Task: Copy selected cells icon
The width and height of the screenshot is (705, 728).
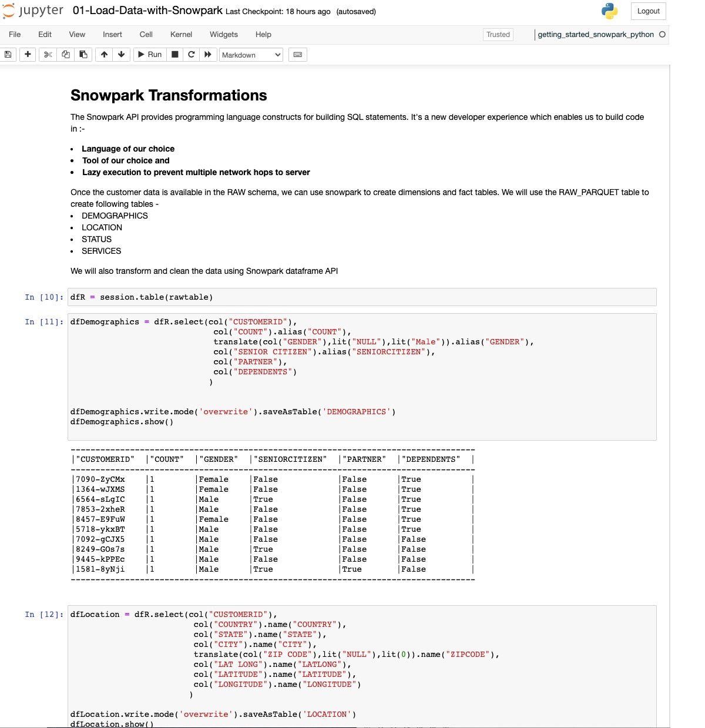Action: (x=66, y=55)
